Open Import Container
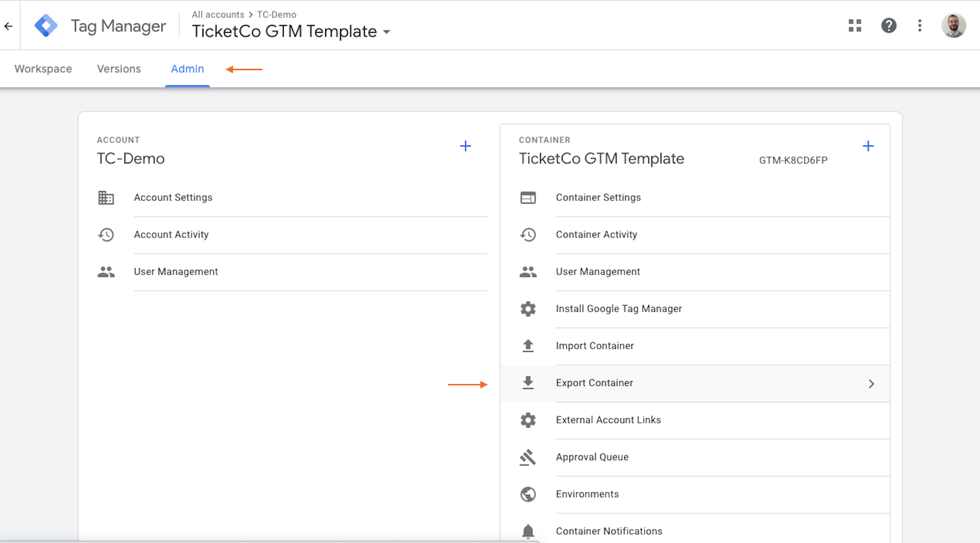 pos(595,346)
